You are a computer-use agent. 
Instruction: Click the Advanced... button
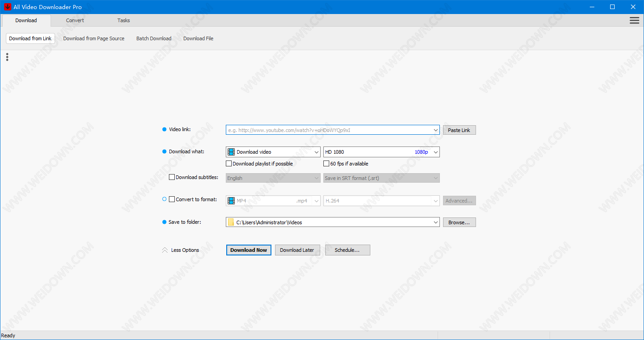pyautogui.click(x=459, y=201)
